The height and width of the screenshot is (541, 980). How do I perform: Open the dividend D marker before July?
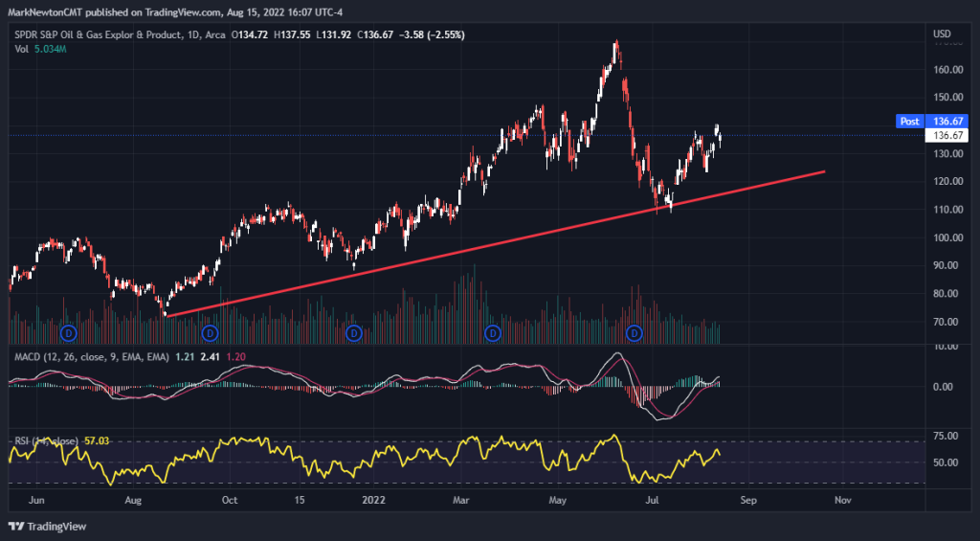click(635, 333)
